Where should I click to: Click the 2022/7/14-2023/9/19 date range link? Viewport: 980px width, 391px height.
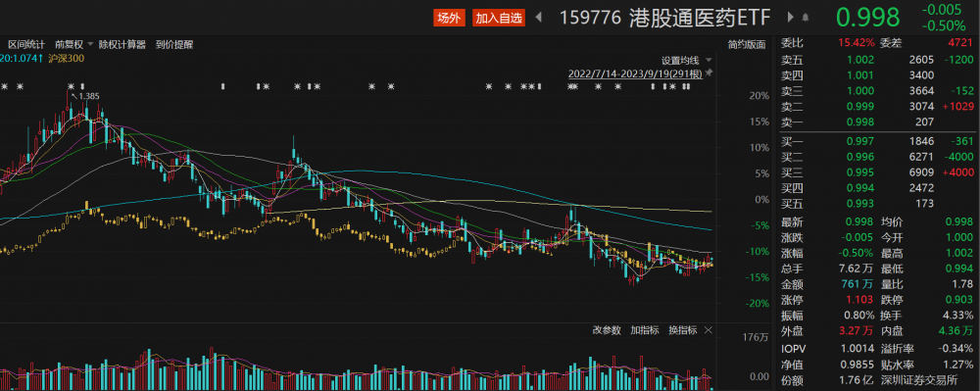pyautogui.click(x=635, y=73)
